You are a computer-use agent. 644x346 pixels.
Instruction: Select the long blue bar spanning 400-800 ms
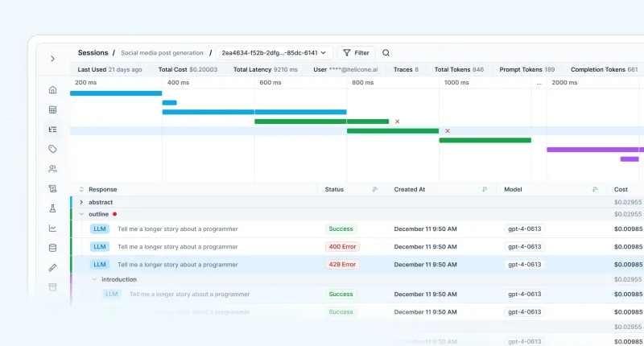point(254,112)
